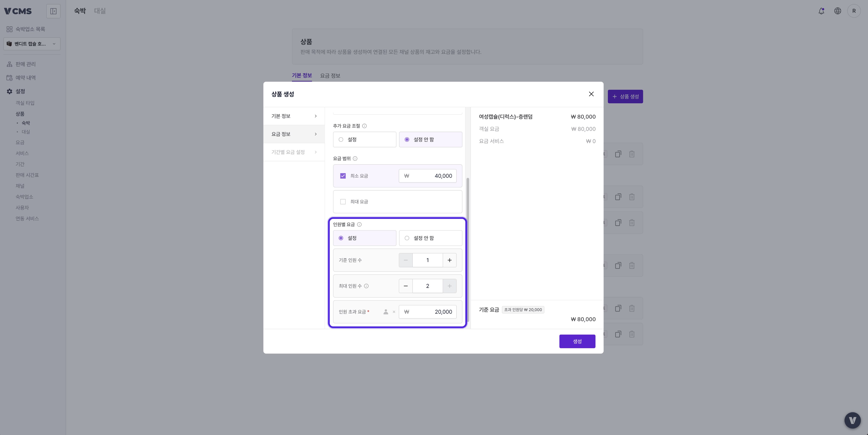The width and height of the screenshot is (868, 435).
Task: Toggle the 설정 sidebar section
Action: click(20, 92)
